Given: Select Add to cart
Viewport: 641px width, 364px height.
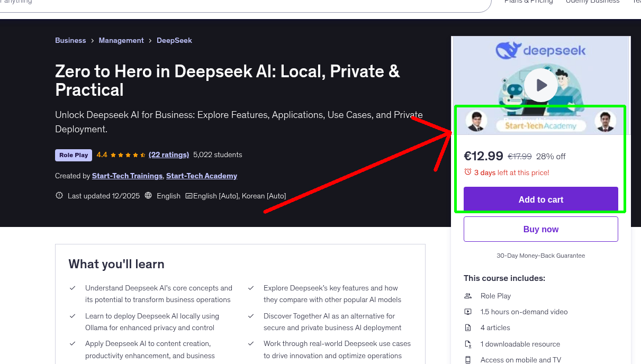Looking at the screenshot, I should click(x=540, y=199).
